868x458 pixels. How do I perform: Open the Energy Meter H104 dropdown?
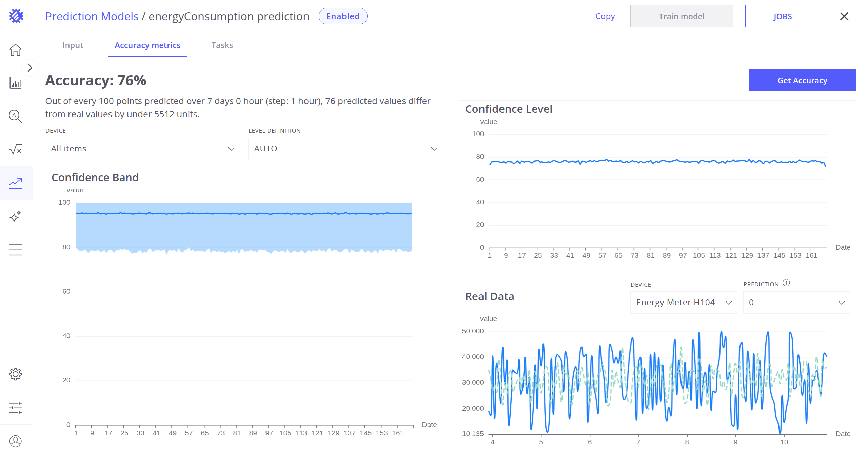tap(683, 303)
